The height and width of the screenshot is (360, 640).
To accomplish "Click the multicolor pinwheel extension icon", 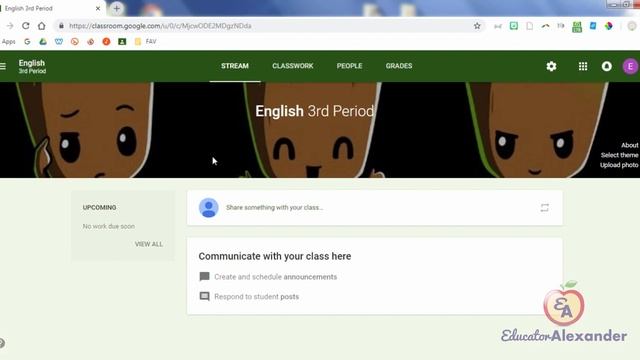I will (x=609, y=26).
